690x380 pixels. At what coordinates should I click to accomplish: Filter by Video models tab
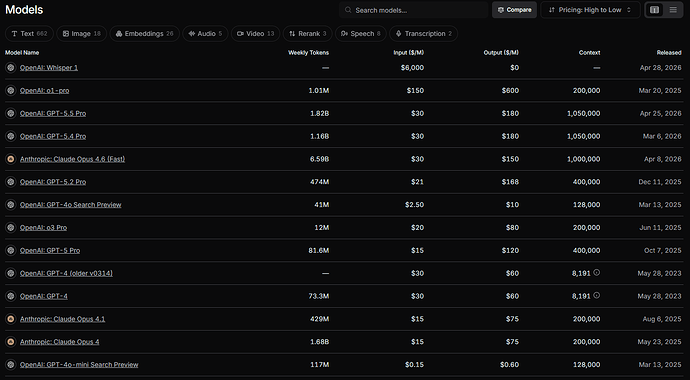255,34
